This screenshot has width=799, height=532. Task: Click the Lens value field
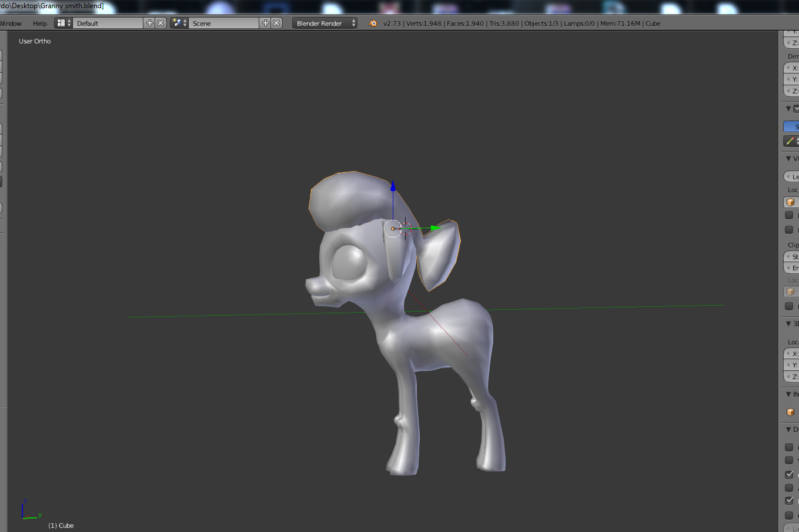pos(791,176)
